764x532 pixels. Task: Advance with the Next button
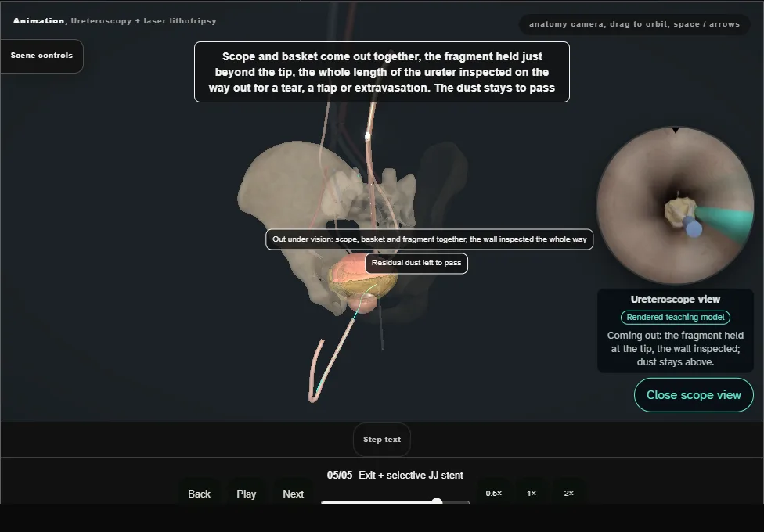tap(294, 494)
